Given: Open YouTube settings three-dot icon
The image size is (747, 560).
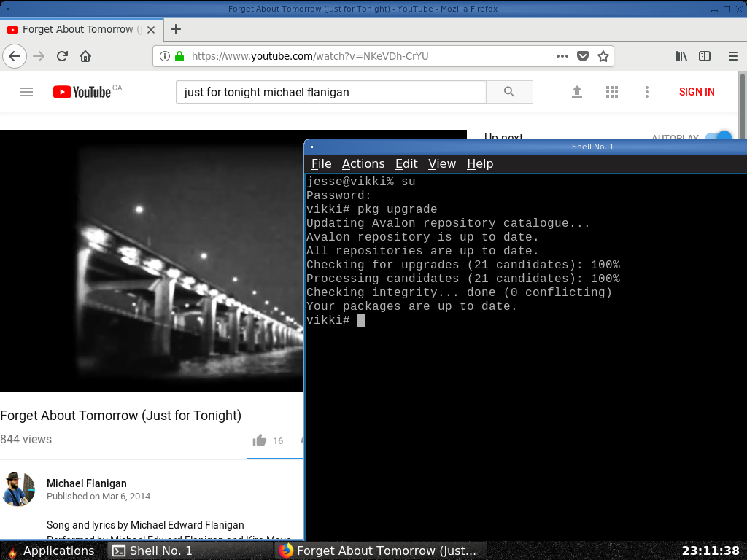Looking at the screenshot, I should tap(647, 92).
